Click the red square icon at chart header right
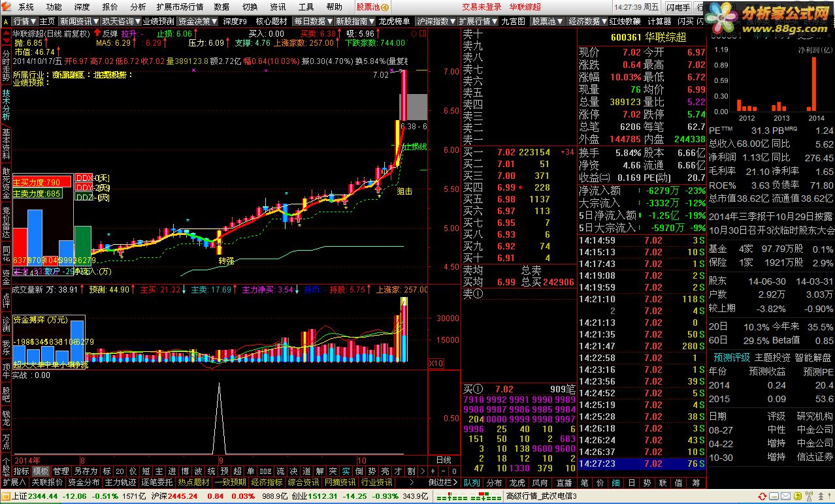835x504 pixels. coord(421,33)
